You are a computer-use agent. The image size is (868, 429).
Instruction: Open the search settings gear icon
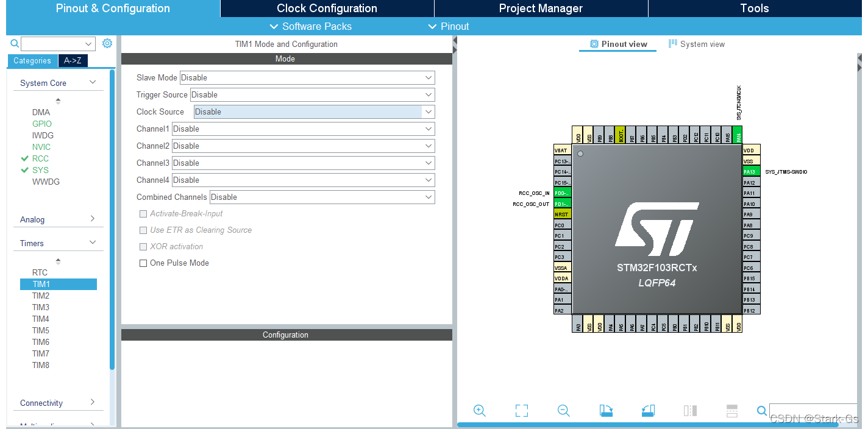point(108,43)
